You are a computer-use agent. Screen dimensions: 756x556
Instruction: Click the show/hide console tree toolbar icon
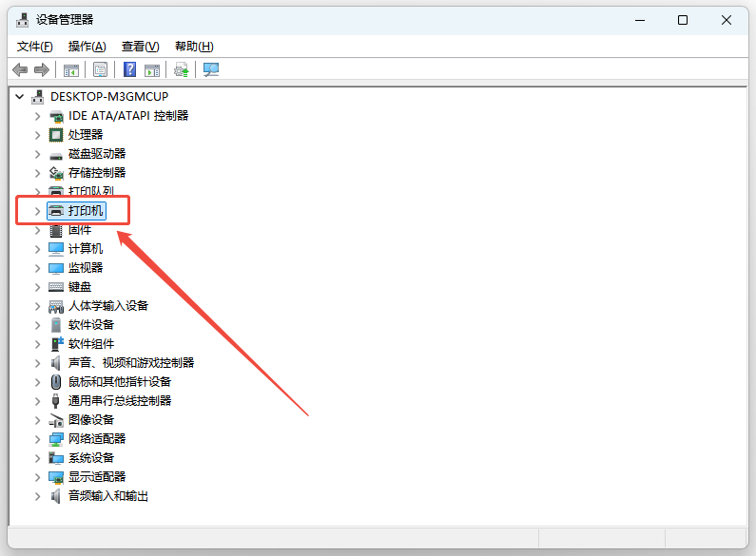71,70
